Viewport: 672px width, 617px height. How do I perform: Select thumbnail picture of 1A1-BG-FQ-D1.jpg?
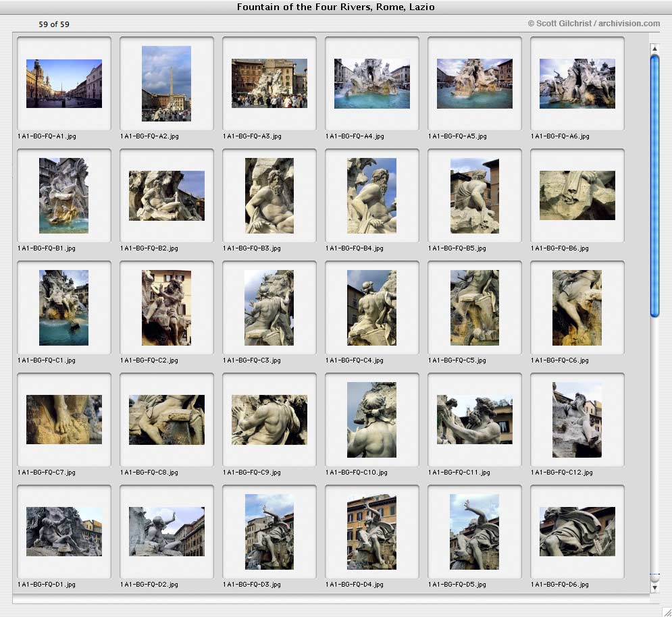click(x=64, y=532)
